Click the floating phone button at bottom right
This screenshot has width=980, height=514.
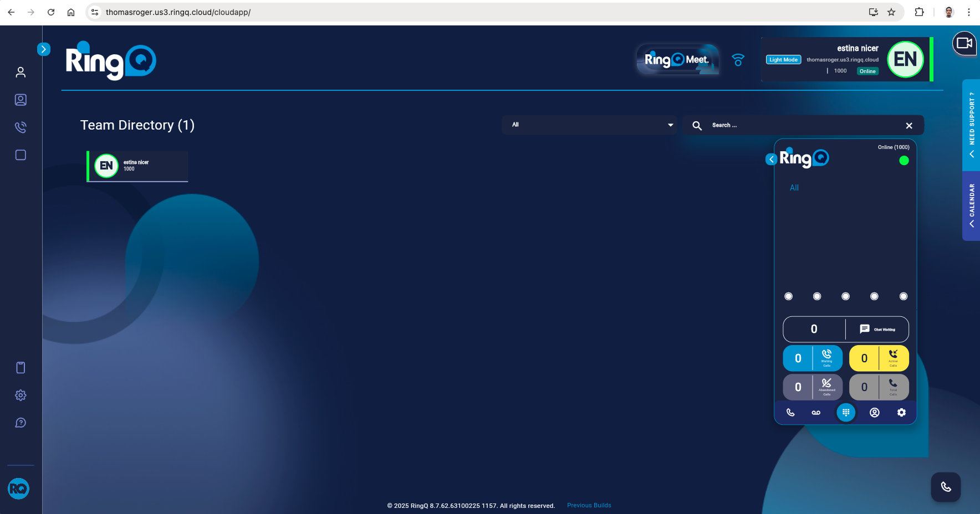click(x=946, y=487)
